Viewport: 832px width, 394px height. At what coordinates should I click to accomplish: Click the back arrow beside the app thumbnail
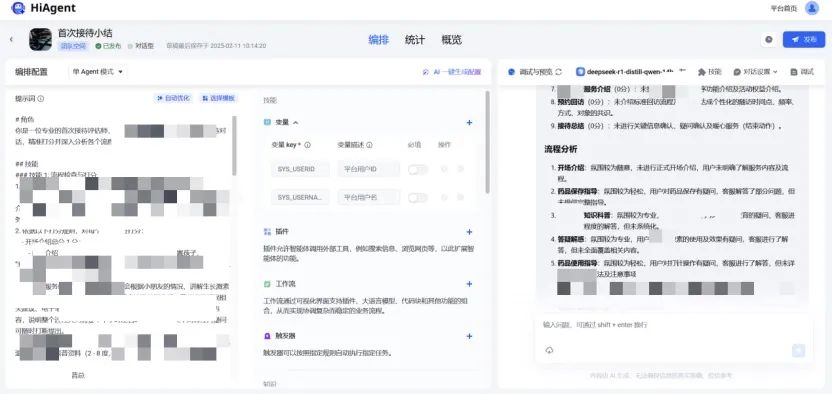click(x=11, y=39)
